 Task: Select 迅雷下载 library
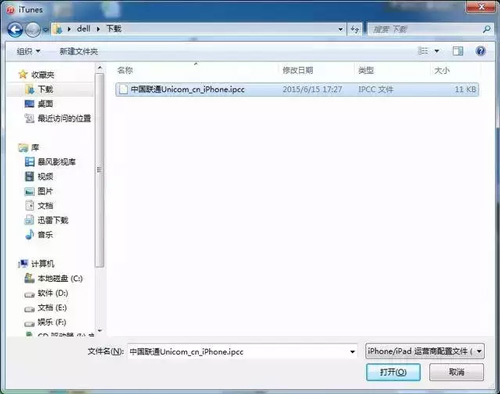point(53,220)
